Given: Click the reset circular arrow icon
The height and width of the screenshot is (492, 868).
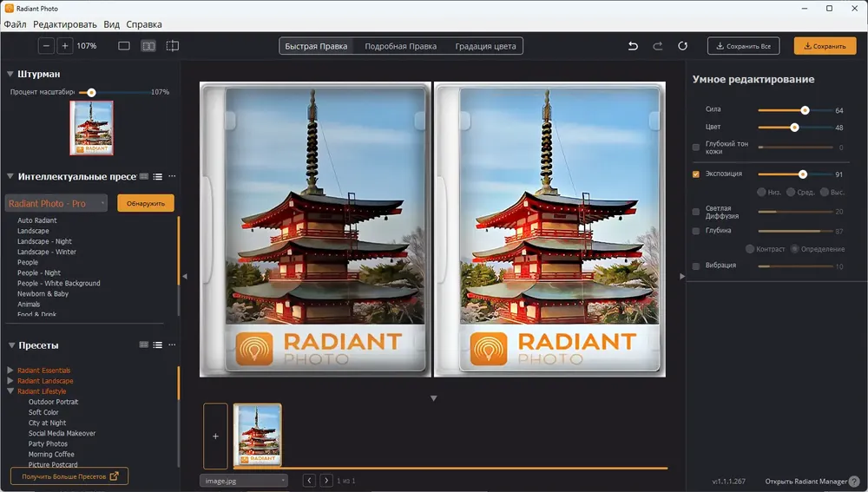Looking at the screenshot, I should click(x=682, y=46).
